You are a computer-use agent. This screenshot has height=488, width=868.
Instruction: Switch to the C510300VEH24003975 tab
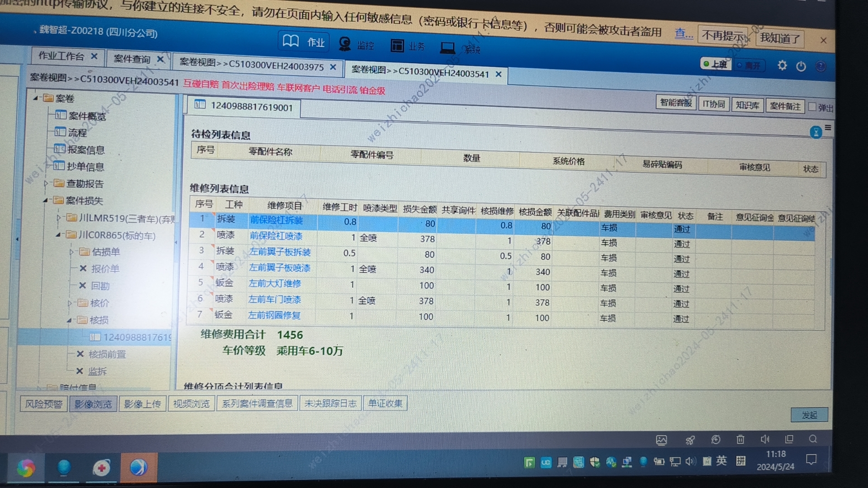pos(251,65)
